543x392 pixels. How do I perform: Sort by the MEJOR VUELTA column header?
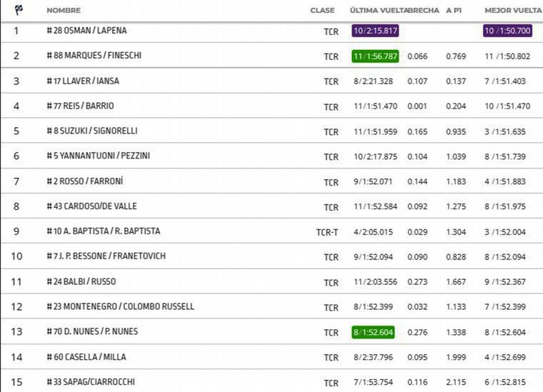click(x=512, y=11)
